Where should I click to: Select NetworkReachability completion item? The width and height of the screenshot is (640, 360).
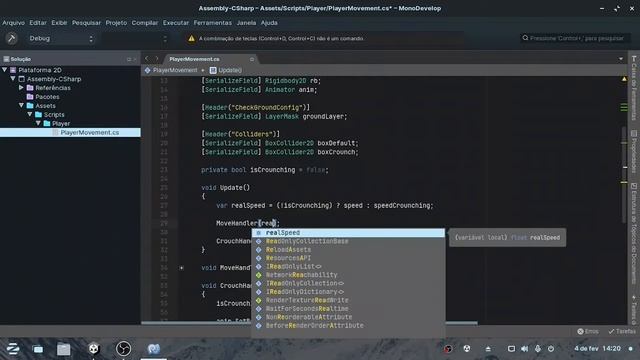(x=348, y=275)
